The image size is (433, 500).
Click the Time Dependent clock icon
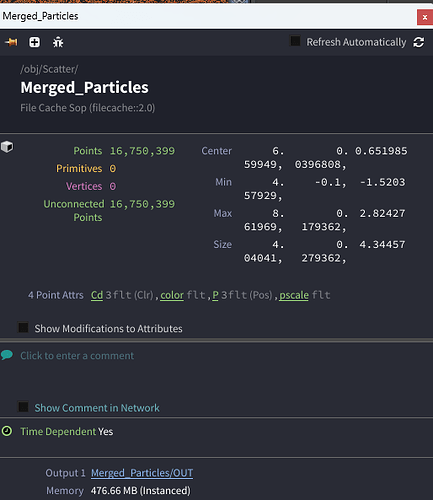point(7,431)
